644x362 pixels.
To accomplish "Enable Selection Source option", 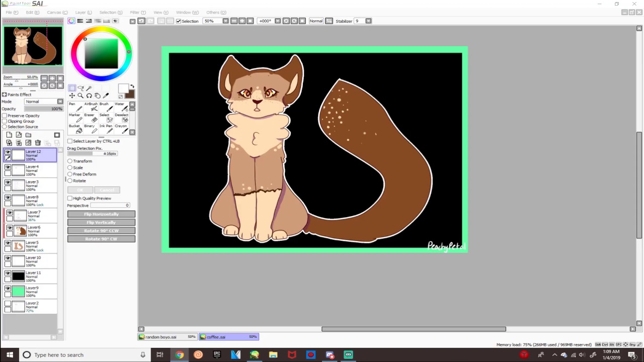I will [x=5, y=127].
